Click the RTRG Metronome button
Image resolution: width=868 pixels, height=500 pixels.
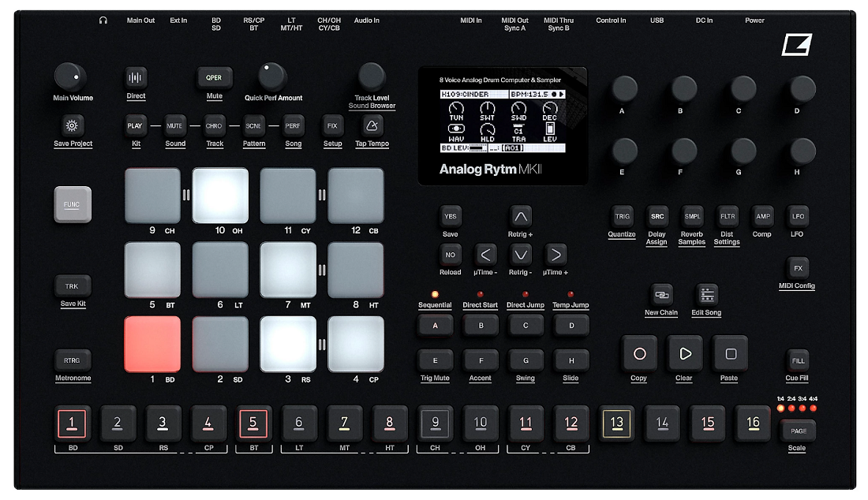click(73, 360)
